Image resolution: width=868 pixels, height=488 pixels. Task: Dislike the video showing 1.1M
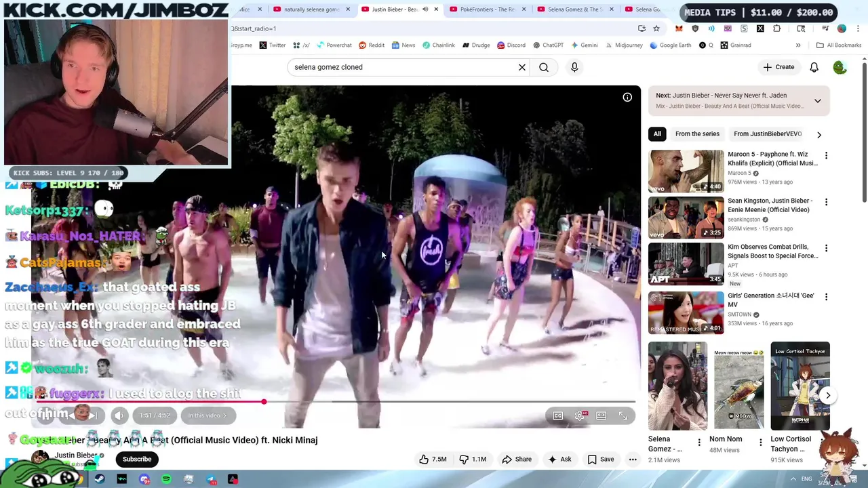[473, 460]
